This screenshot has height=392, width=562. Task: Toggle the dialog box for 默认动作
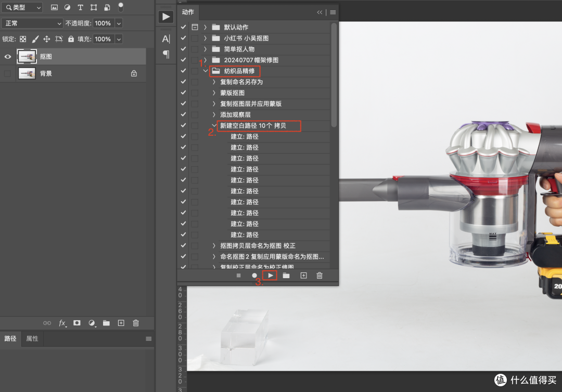pos(195,27)
